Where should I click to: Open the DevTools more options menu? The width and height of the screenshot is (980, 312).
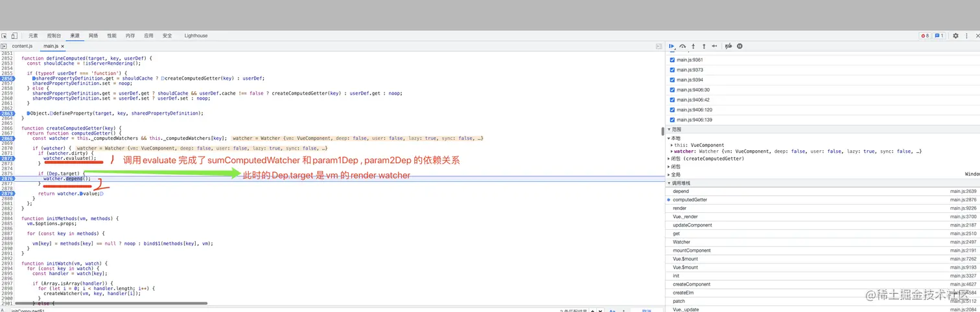(x=965, y=36)
